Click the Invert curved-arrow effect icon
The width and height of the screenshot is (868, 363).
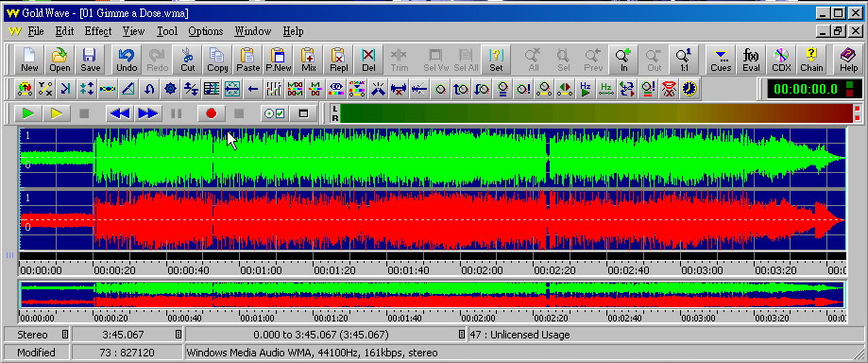click(149, 89)
